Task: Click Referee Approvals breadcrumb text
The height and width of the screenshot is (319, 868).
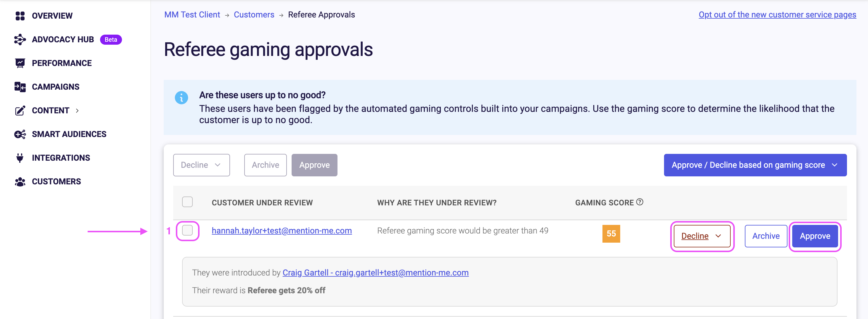Action: (322, 15)
